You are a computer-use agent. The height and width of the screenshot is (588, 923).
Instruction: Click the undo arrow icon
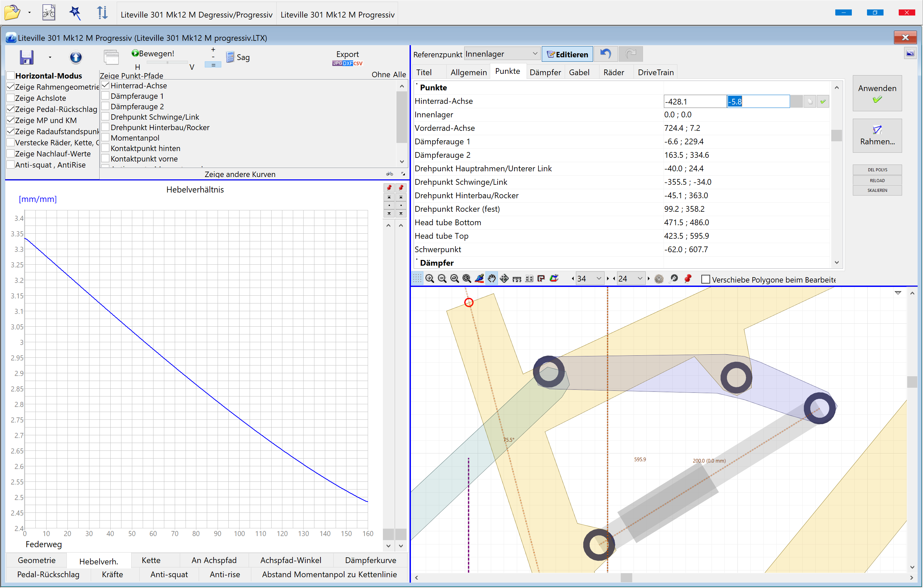pos(605,54)
